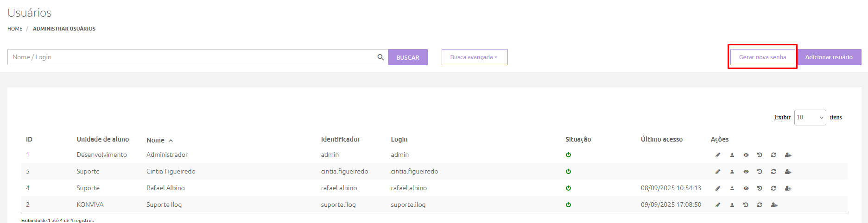Click the Adicionar usuário button
The height and width of the screenshot is (223, 868).
(829, 57)
